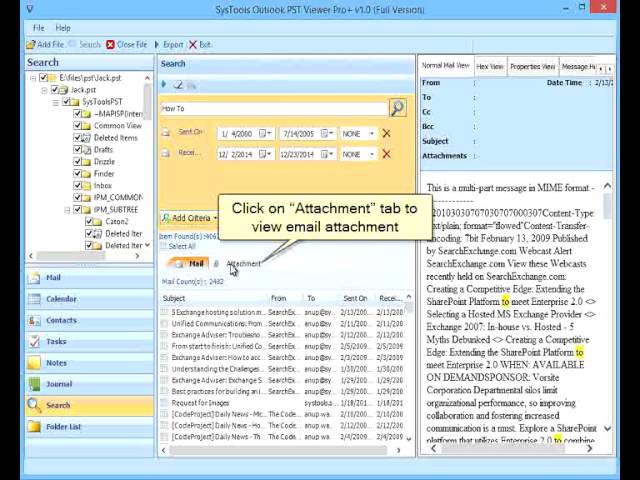Open Tasks section in navigation pane
The height and width of the screenshot is (480, 640).
90,341
